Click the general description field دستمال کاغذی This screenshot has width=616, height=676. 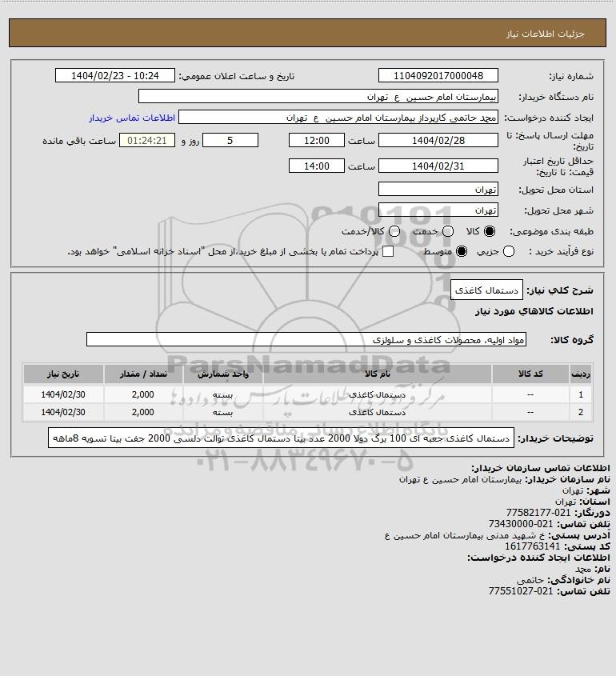[486, 290]
